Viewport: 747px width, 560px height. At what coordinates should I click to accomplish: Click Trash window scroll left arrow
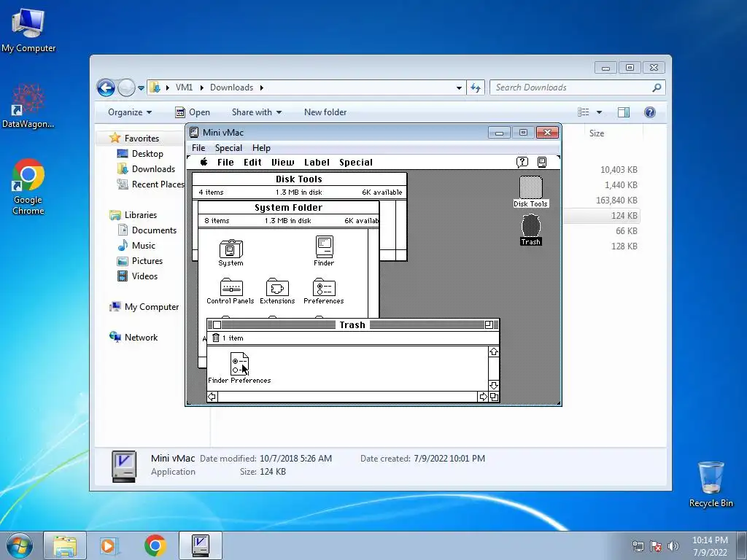point(212,397)
